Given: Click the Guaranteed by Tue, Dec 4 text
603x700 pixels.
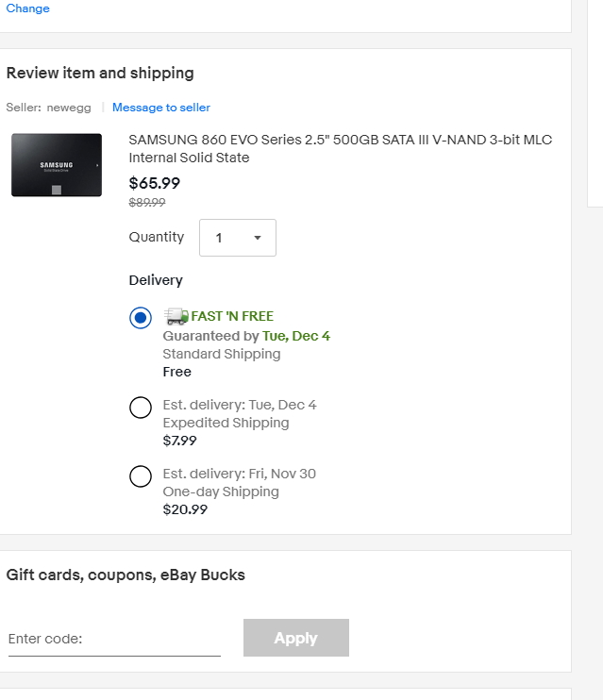Looking at the screenshot, I should [x=246, y=336].
